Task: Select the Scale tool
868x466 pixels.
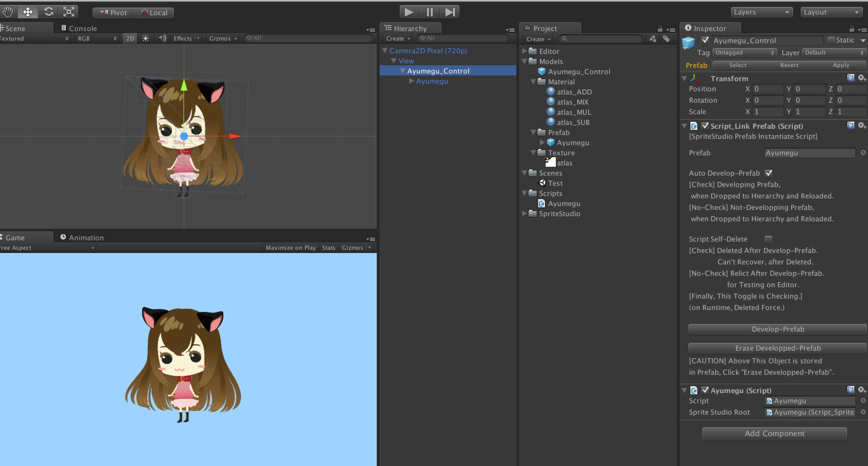Action: click(x=69, y=12)
